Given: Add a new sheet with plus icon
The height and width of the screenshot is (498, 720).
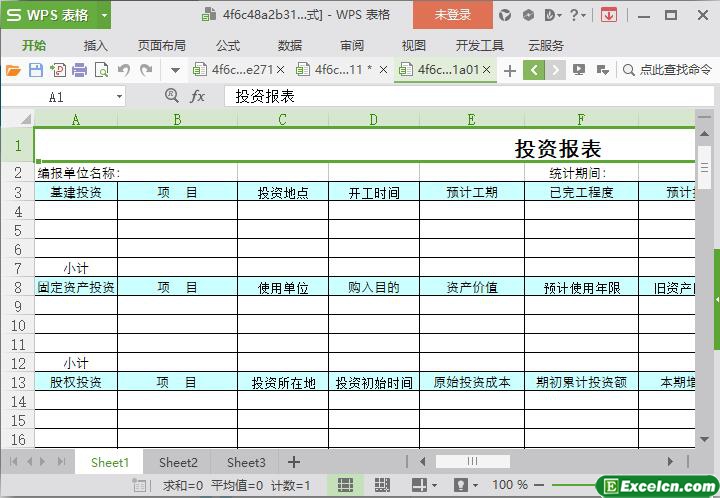Looking at the screenshot, I should point(294,462).
